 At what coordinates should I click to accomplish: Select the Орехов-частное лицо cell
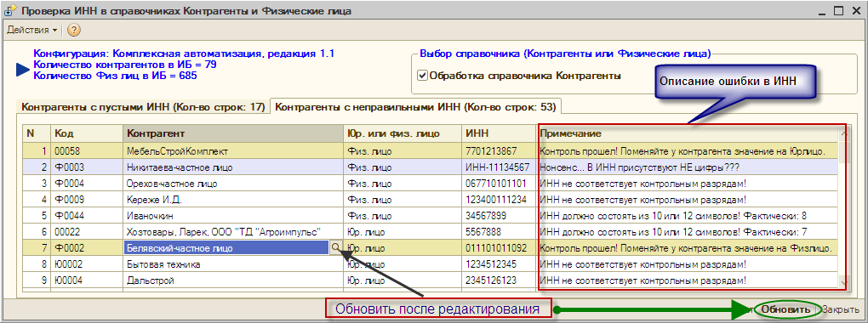233,183
